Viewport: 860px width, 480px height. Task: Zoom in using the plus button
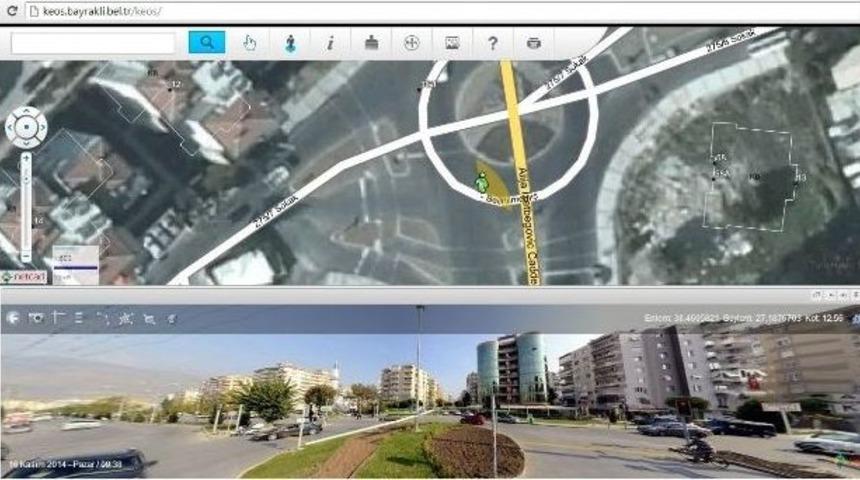pos(26,157)
